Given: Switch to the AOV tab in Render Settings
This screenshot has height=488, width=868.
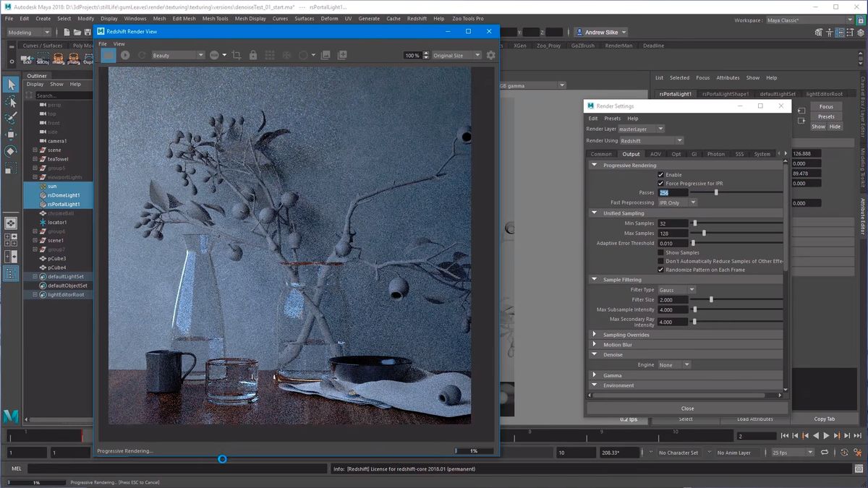Looking at the screenshot, I should click(x=656, y=153).
